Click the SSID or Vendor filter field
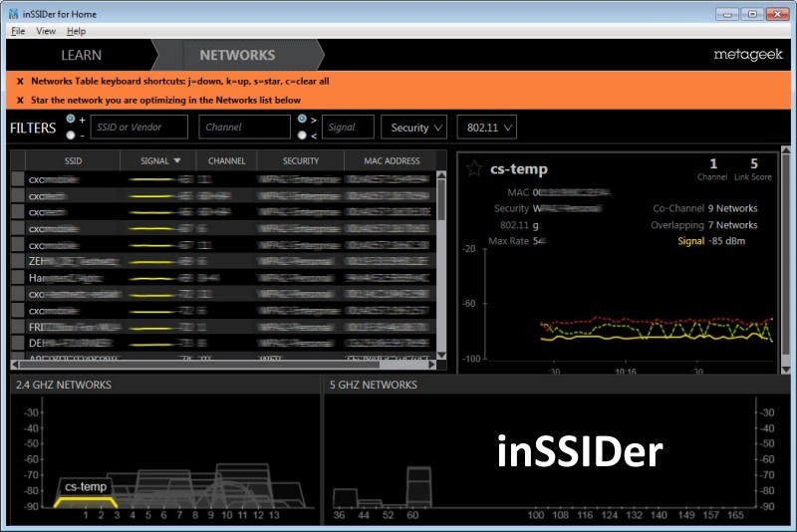Viewport: 797px width, 532px height. pos(139,128)
